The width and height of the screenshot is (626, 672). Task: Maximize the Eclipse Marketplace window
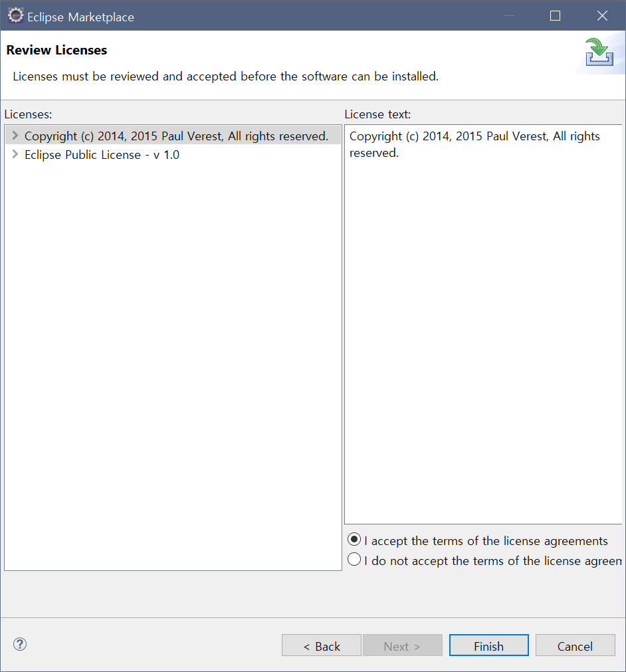pyautogui.click(x=556, y=16)
